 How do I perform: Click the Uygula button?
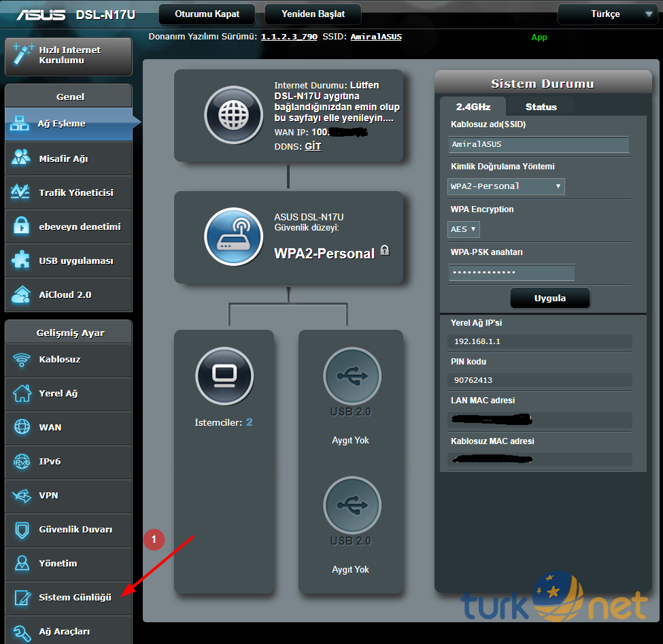tap(549, 298)
